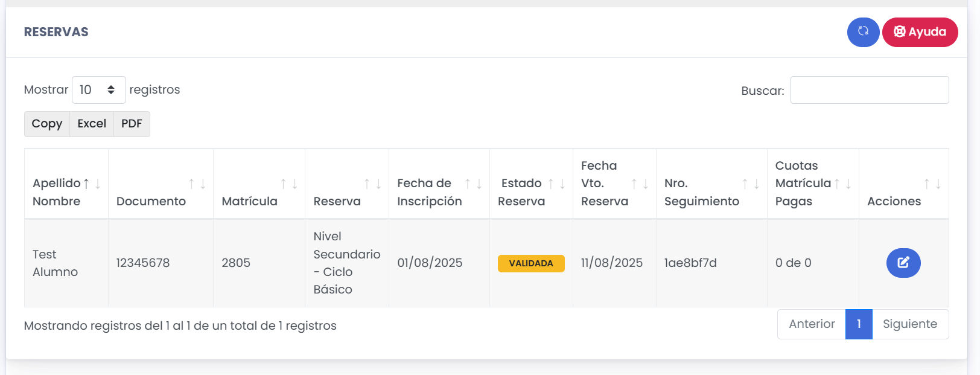The height and width of the screenshot is (375, 980).
Task: Open the red Ayuda help button
Action: pos(920,32)
